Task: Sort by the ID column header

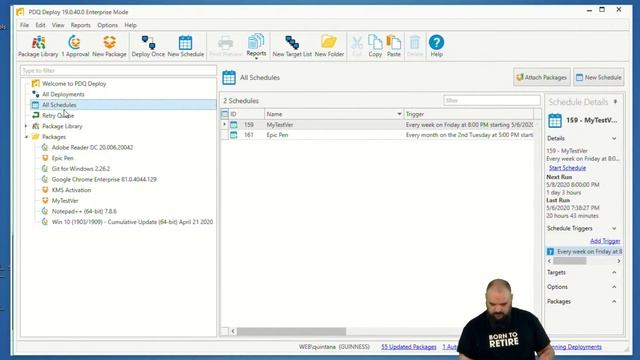Action: (x=247, y=114)
